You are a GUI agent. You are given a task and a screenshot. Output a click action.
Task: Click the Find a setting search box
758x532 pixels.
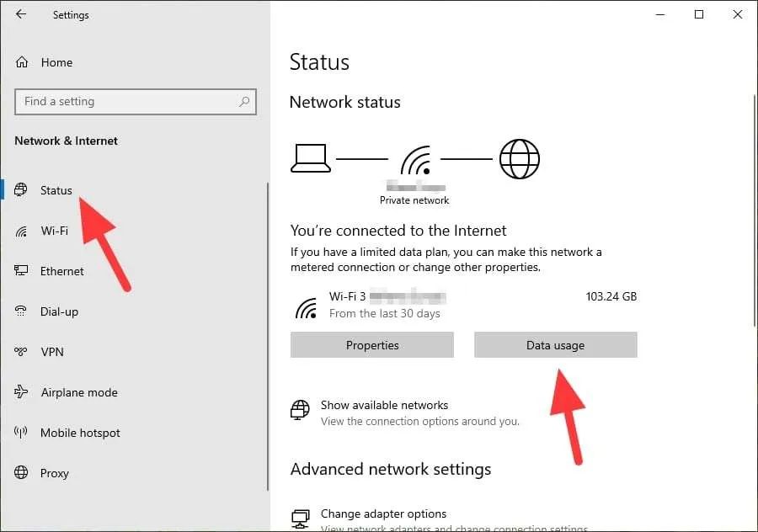pos(136,102)
